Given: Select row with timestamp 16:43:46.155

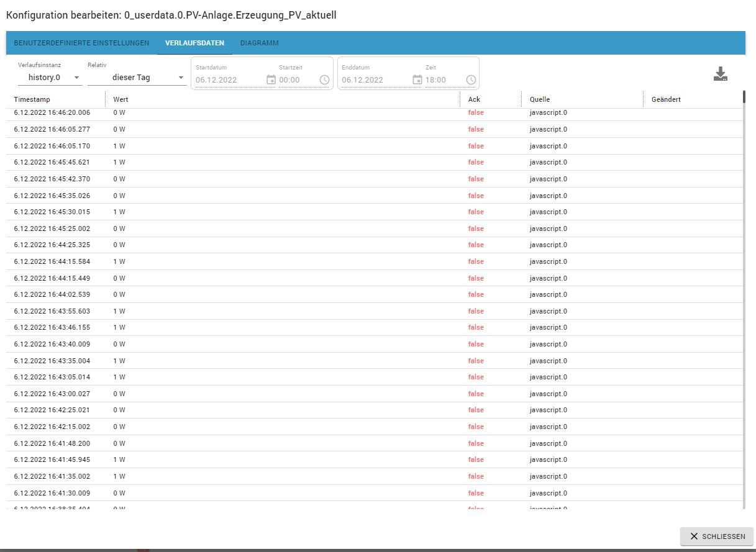Looking at the screenshot, I should coord(375,327).
